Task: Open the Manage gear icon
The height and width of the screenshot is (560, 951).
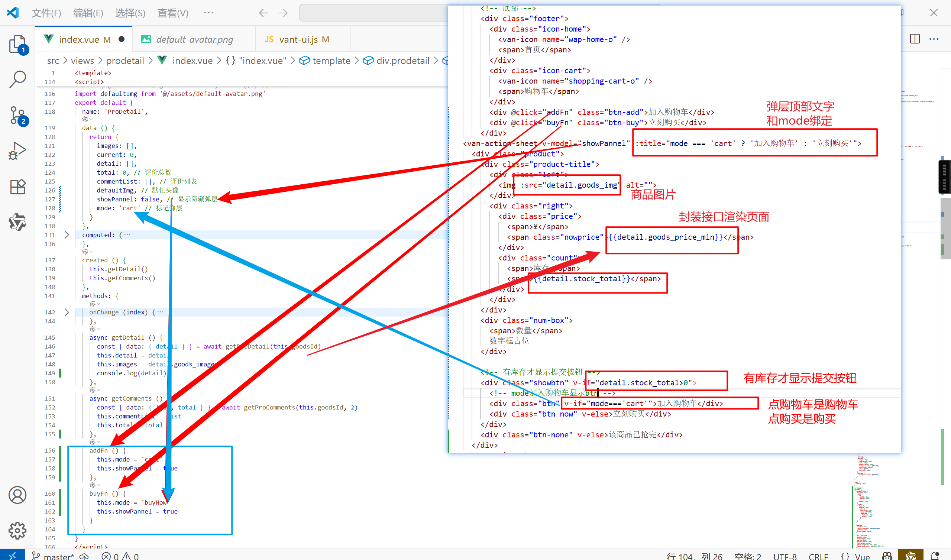Action: (17, 530)
